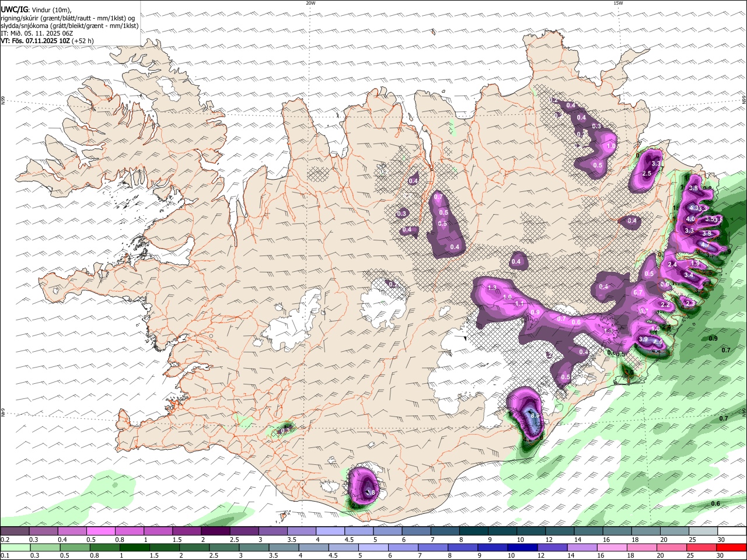Screen dimensions: 747x560
Task: Click the '0.2' label on the upper legend
Action: (x=5, y=540)
